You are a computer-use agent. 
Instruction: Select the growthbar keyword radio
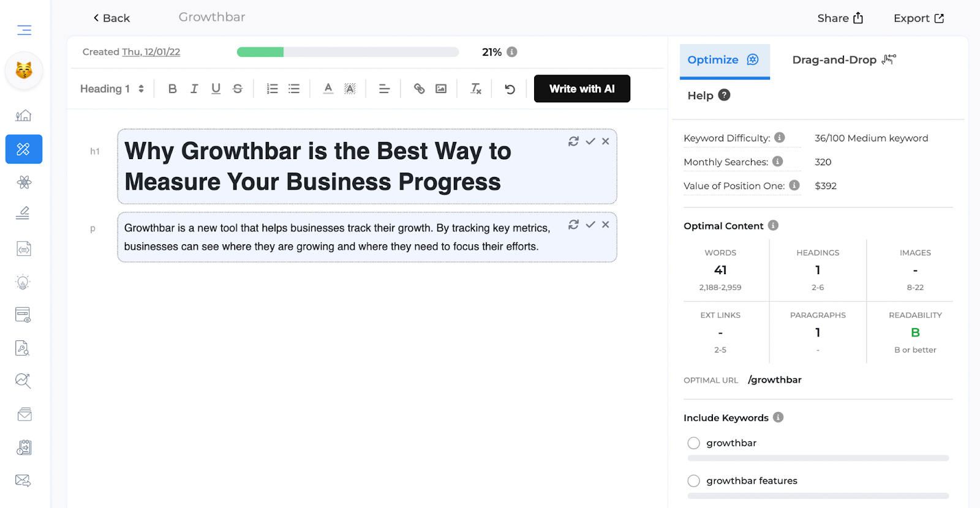693,443
